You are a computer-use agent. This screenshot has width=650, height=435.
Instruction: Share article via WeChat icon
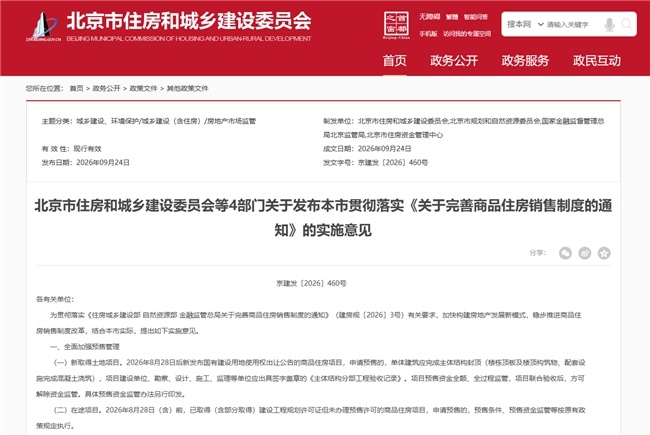565,253
